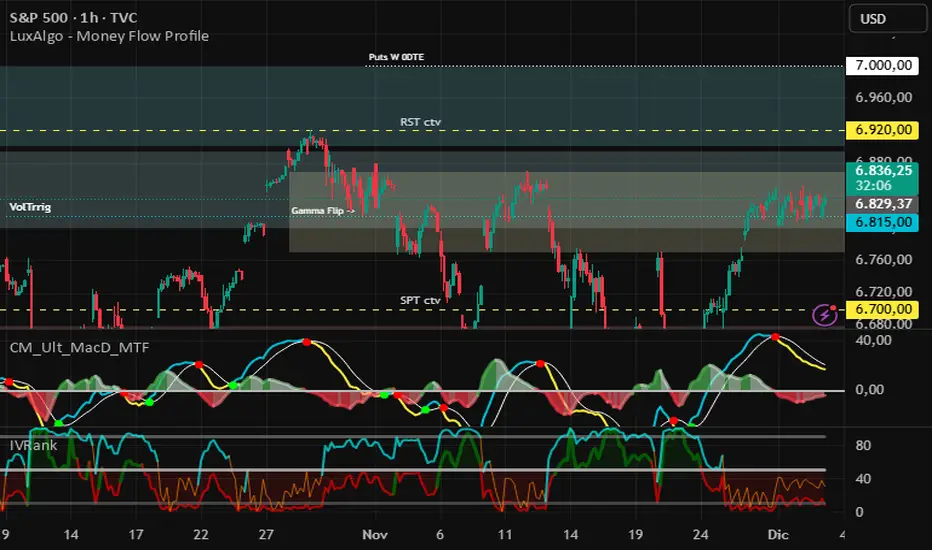Click the Gamma Flip annotation
Screen dimensions: 932x550
point(323,210)
